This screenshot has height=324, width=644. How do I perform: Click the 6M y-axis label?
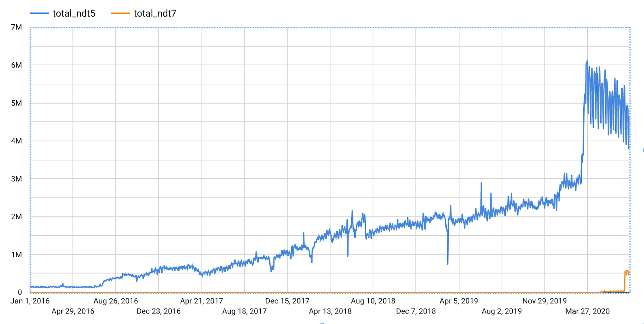pyautogui.click(x=17, y=65)
